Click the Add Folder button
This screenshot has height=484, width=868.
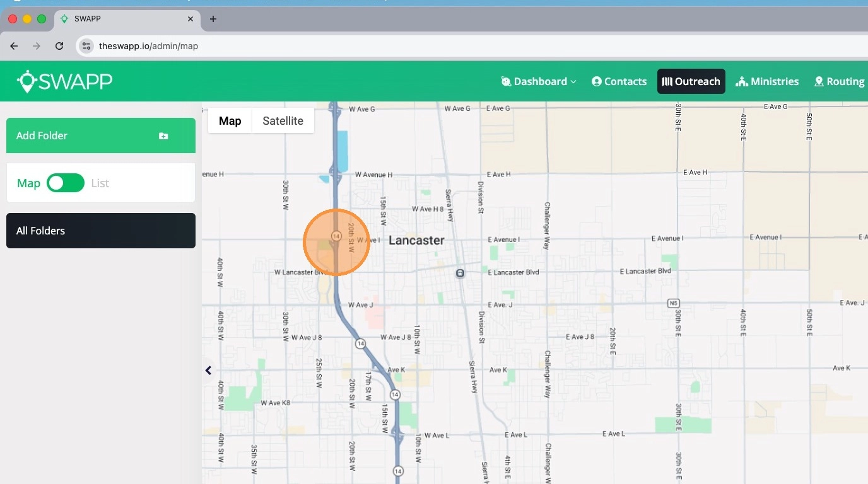[101, 135]
